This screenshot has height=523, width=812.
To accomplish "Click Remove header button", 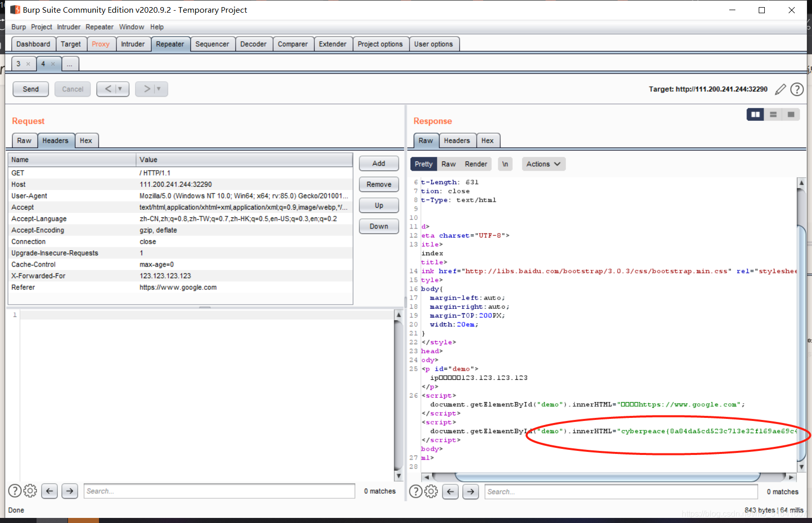I will click(379, 184).
